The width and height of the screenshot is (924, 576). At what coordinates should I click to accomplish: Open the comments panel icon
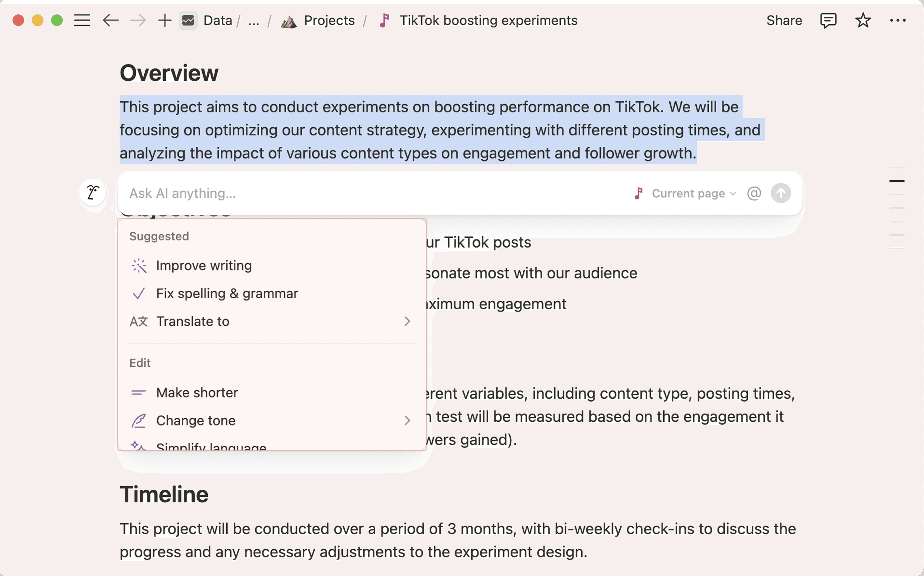click(828, 20)
